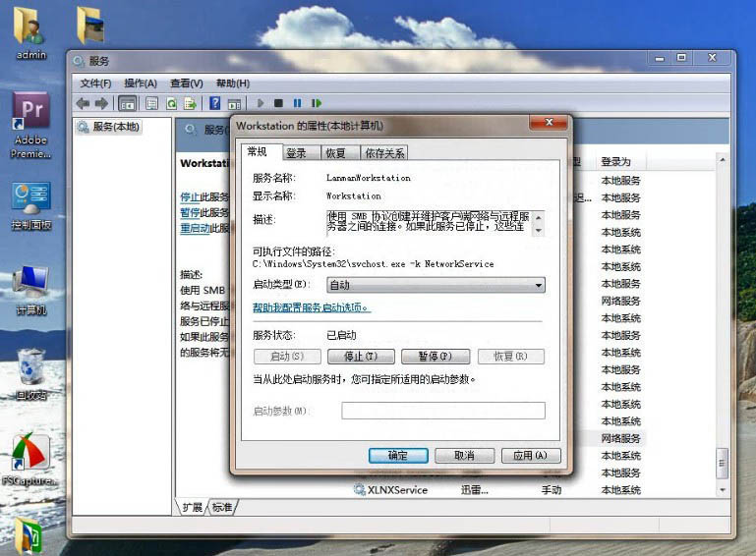Open 帮助(H) menu
Screen dimensions: 756x556
tap(232, 83)
